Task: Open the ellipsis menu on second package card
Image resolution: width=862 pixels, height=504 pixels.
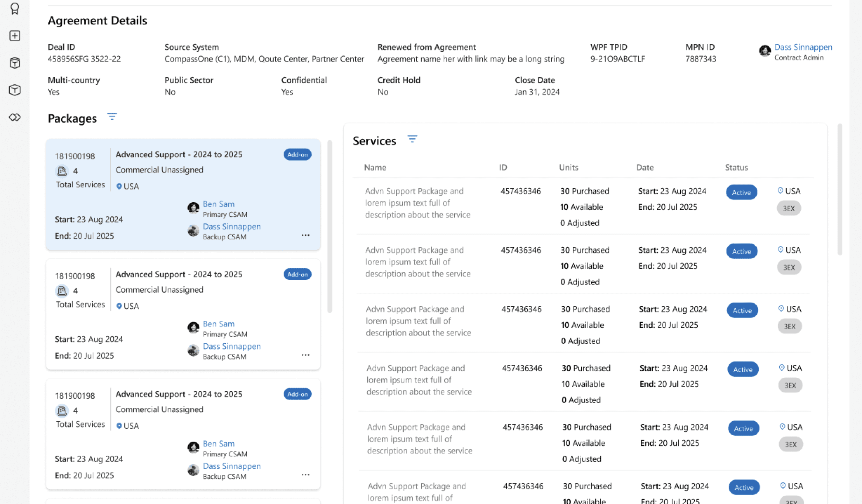Action: click(306, 355)
